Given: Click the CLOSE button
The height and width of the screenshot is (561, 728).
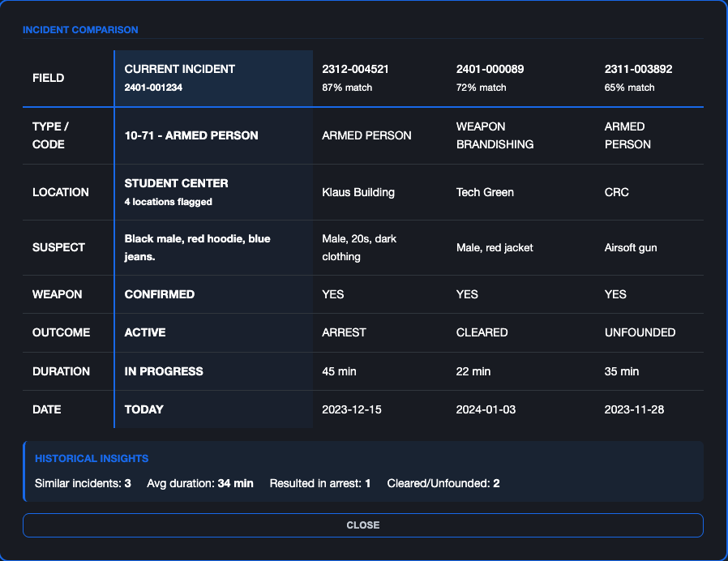Looking at the screenshot, I should [x=363, y=525].
